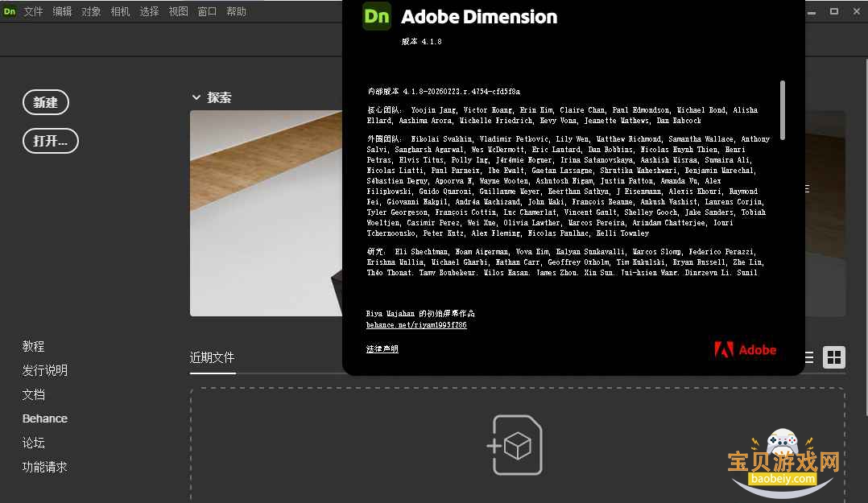This screenshot has height=503, width=868.
Task: Switch to list view icon
Action: 809,357
